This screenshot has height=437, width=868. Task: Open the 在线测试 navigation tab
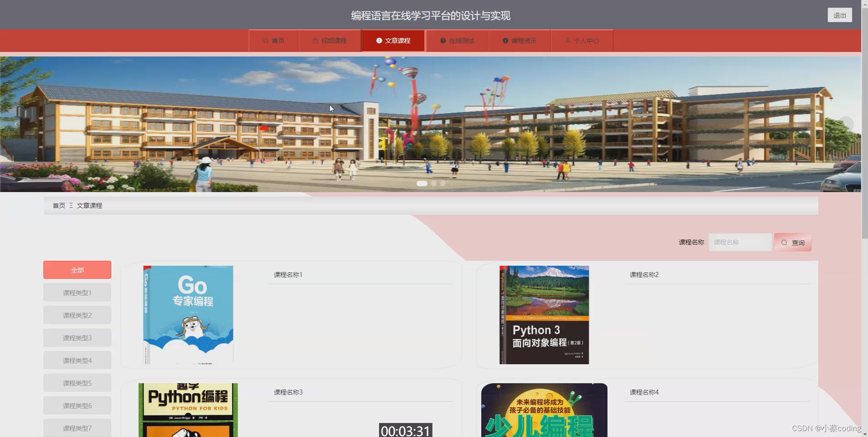click(x=457, y=41)
